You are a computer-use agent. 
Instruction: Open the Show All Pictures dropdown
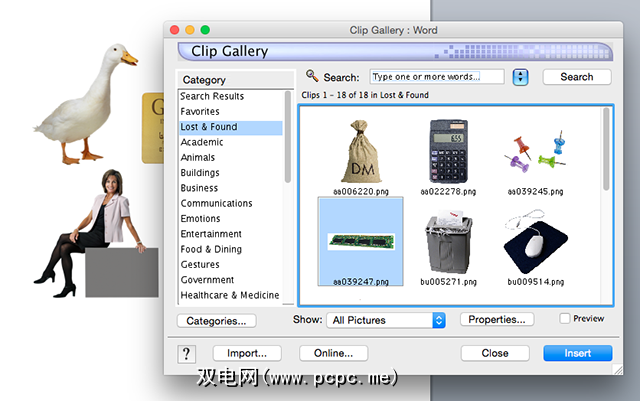(x=386, y=320)
